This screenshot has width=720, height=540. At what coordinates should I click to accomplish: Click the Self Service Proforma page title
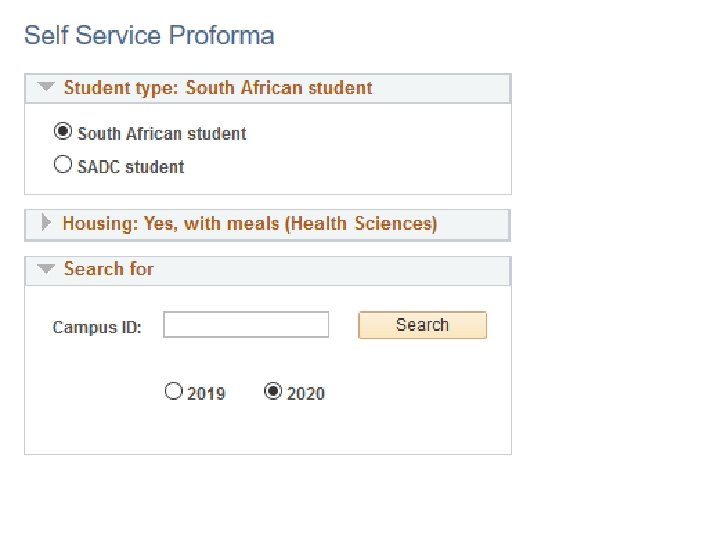coord(149,36)
